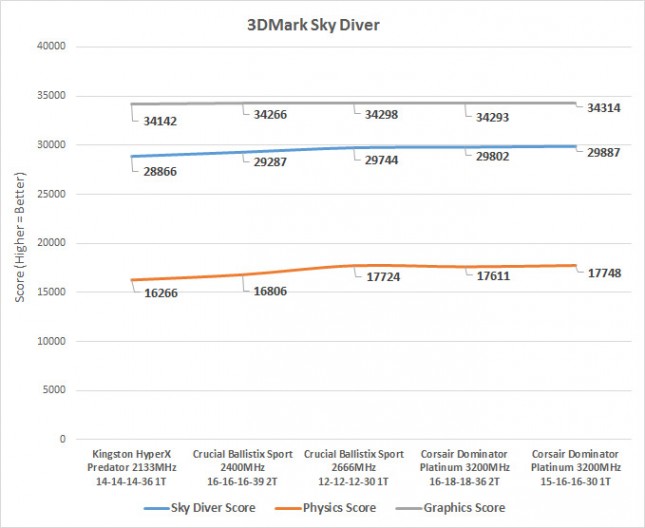Select the Sky Diver data label 29287
This screenshot has height=528, width=645.
(x=270, y=162)
